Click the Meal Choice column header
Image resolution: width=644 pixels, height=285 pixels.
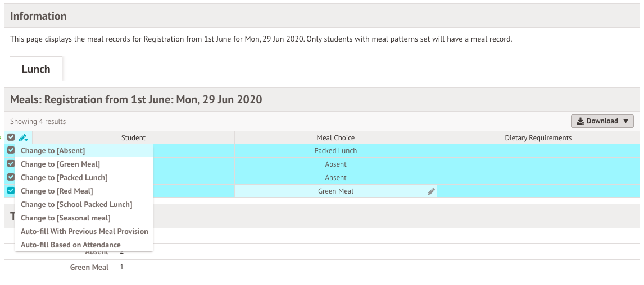coord(335,138)
